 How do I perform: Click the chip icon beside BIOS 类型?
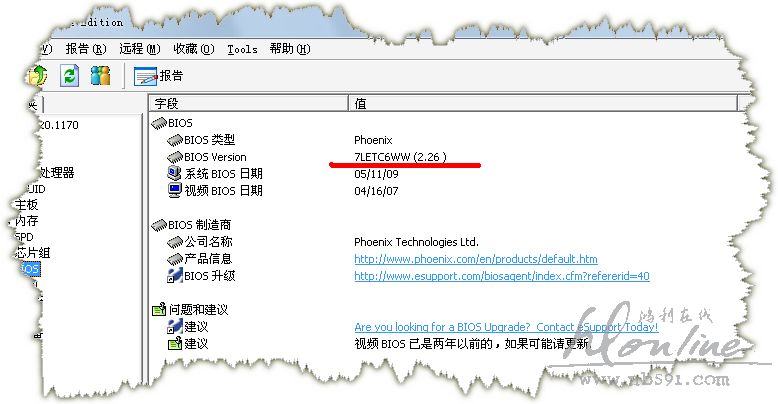[x=175, y=140]
